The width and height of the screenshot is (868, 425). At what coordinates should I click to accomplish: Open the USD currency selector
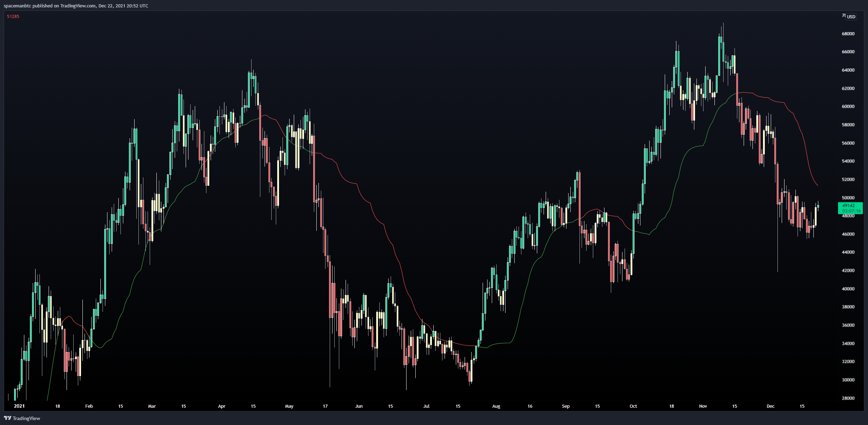tap(851, 17)
